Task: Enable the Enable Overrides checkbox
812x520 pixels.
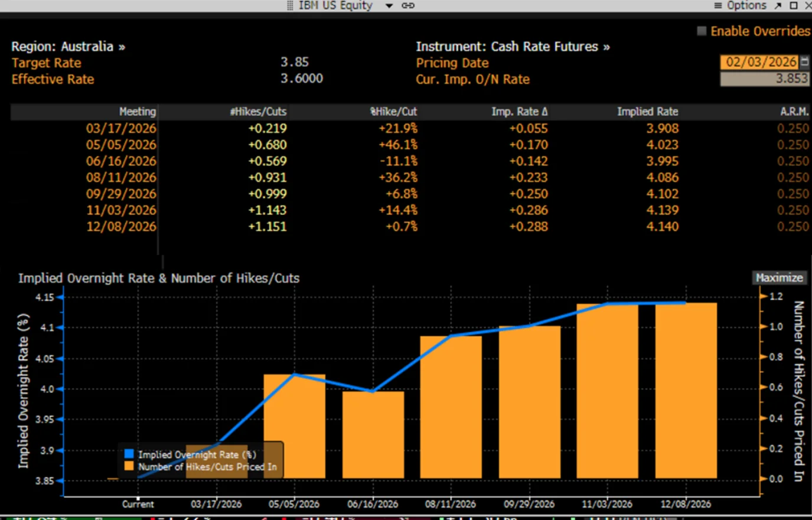Action: [x=702, y=31]
